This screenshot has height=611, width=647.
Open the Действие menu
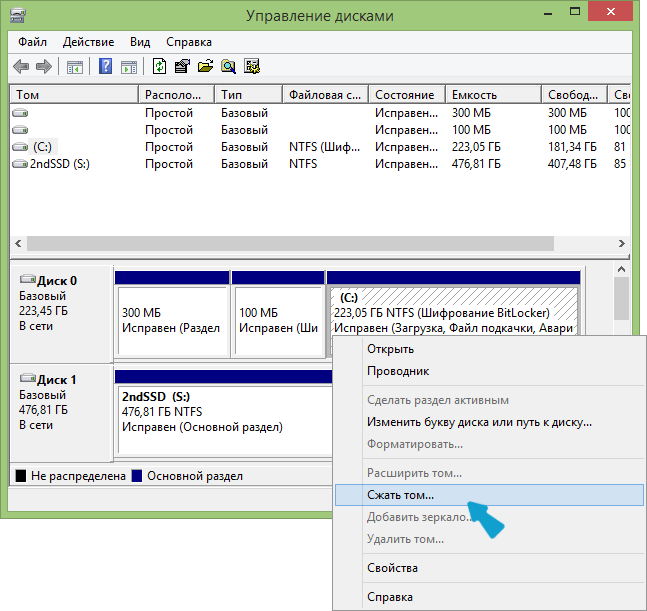(88, 42)
